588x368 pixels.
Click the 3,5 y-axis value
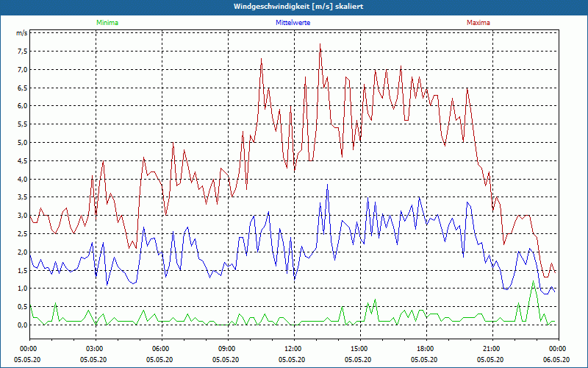(x=23, y=197)
